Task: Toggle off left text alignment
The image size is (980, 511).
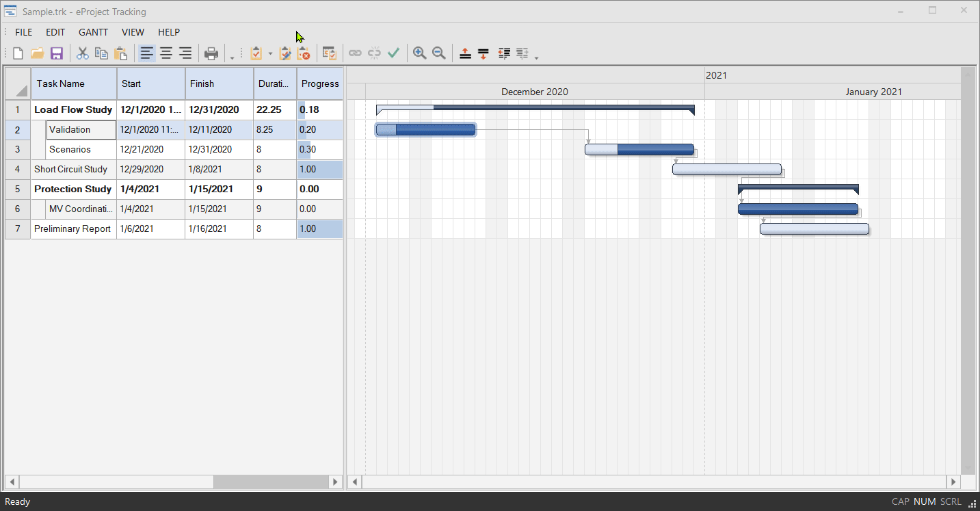Action: point(146,53)
